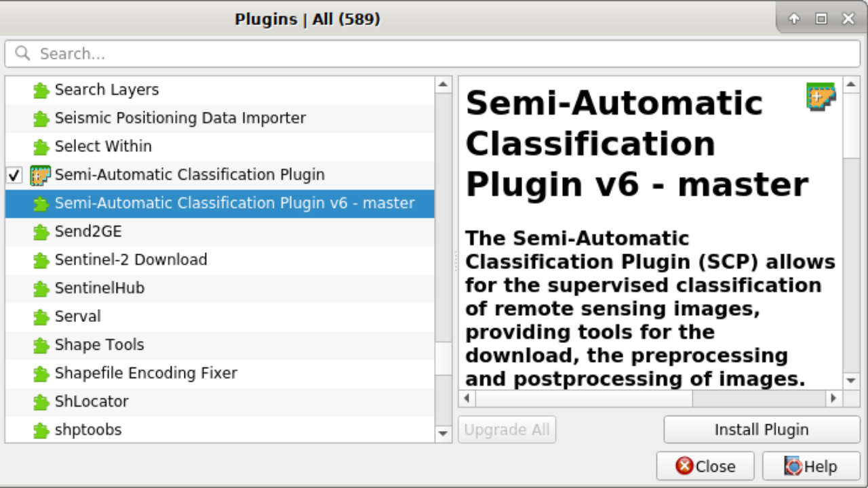Close the Plugins dialog with Close button
The width and height of the screenshot is (868, 488).
pyautogui.click(x=705, y=466)
